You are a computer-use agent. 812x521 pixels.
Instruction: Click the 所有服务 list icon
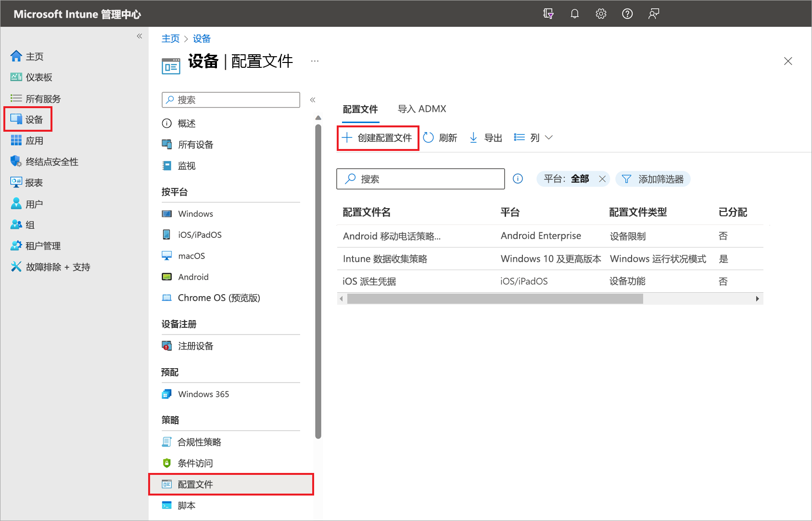[x=16, y=99]
